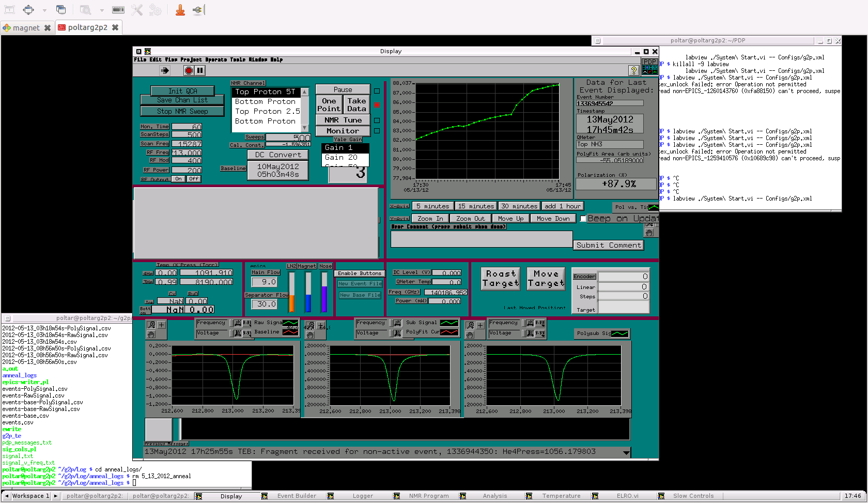Select Top Proton 2.5 channel

[x=266, y=112]
